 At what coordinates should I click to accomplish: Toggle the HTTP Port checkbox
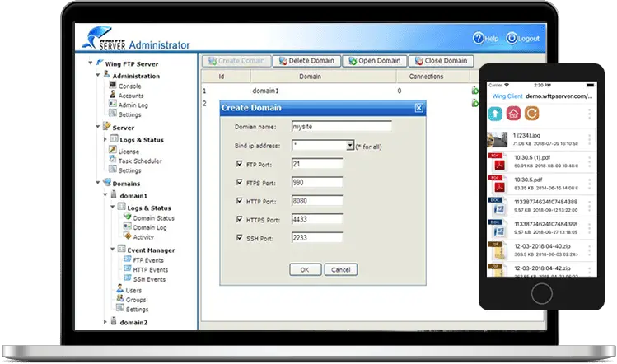(239, 201)
